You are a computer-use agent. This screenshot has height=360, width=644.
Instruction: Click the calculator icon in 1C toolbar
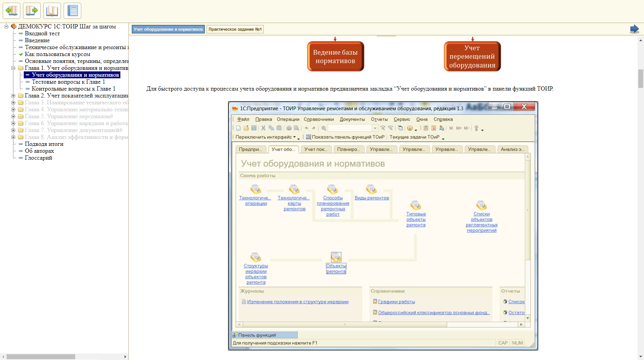coord(426,128)
